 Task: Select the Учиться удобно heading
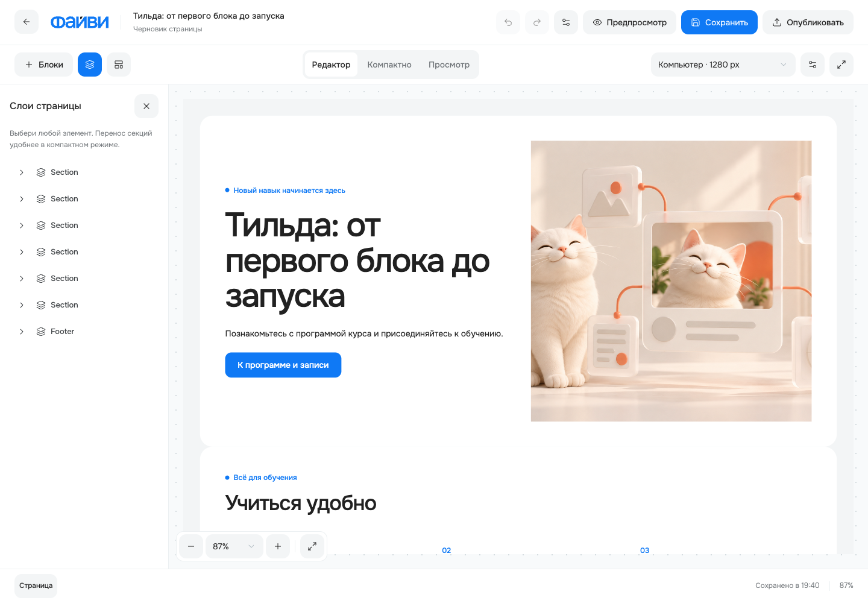point(301,503)
